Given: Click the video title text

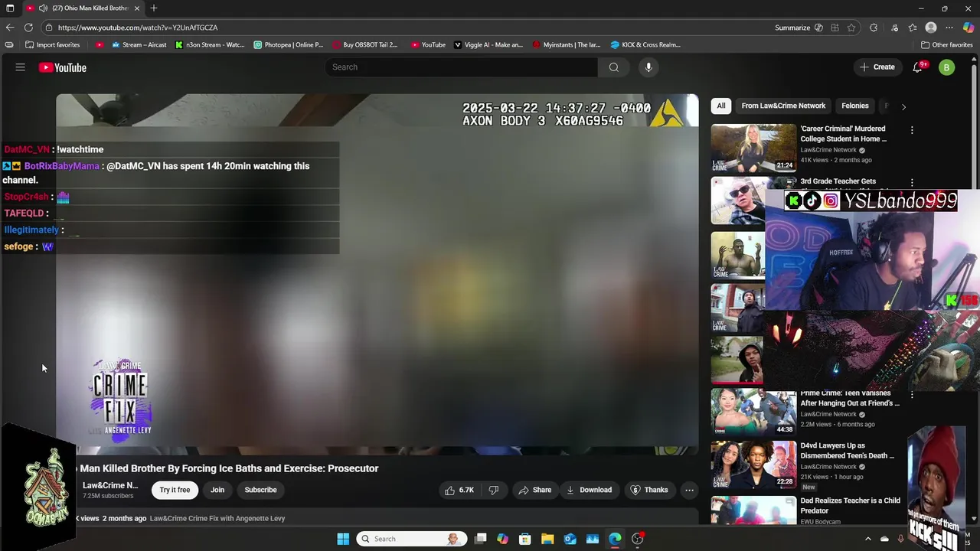Looking at the screenshot, I should pyautogui.click(x=227, y=468).
